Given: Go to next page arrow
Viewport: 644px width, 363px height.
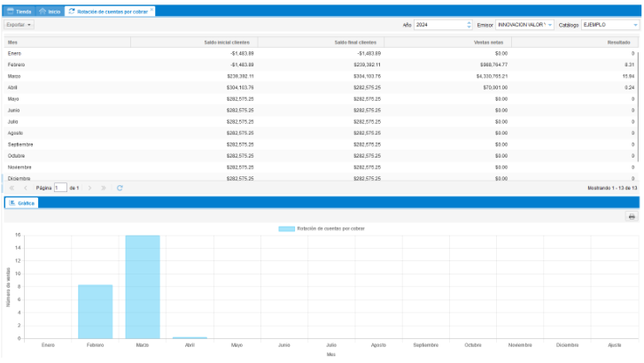Looking at the screenshot, I should point(91,188).
